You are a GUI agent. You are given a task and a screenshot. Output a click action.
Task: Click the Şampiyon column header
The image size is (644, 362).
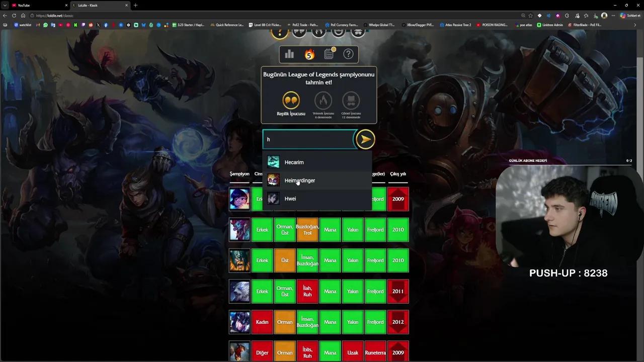pos(239,174)
